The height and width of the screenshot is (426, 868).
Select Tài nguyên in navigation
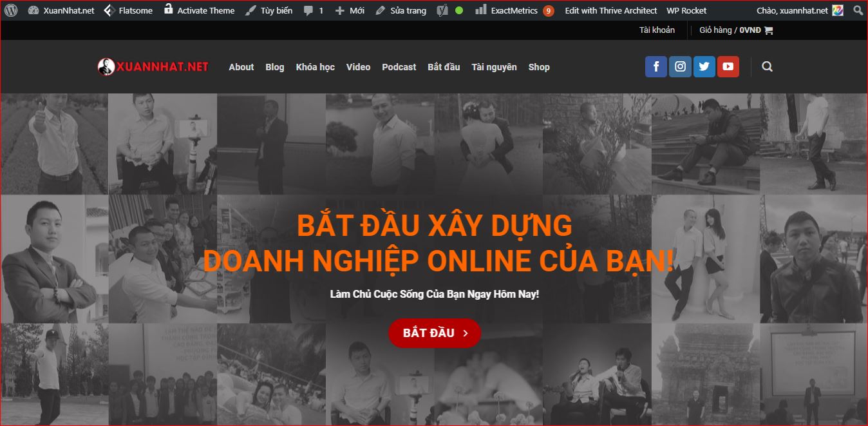pyautogui.click(x=494, y=67)
